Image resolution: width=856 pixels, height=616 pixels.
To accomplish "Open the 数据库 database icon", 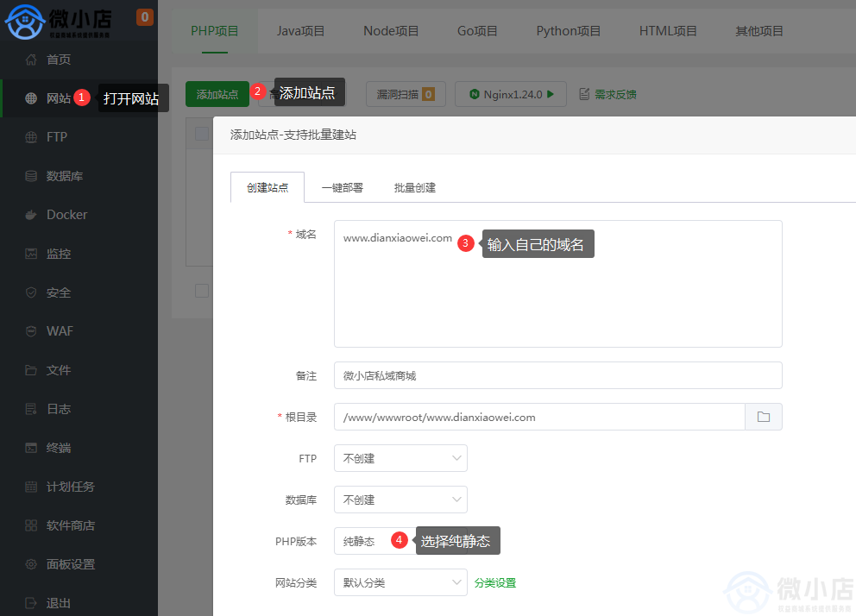I will (31, 176).
